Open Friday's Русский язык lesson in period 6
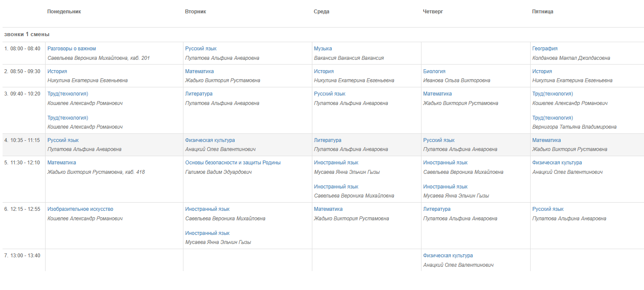The width and height of the screenshot is (644, 290). pos(548,209)
